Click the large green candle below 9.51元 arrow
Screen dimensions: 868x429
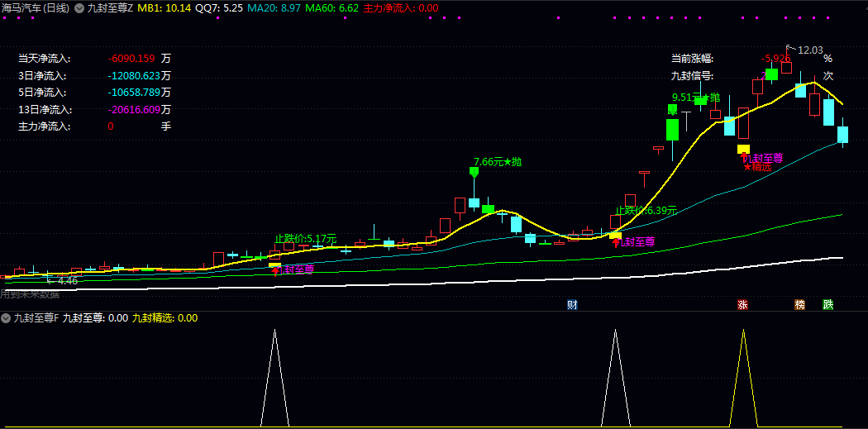(673, 130)
